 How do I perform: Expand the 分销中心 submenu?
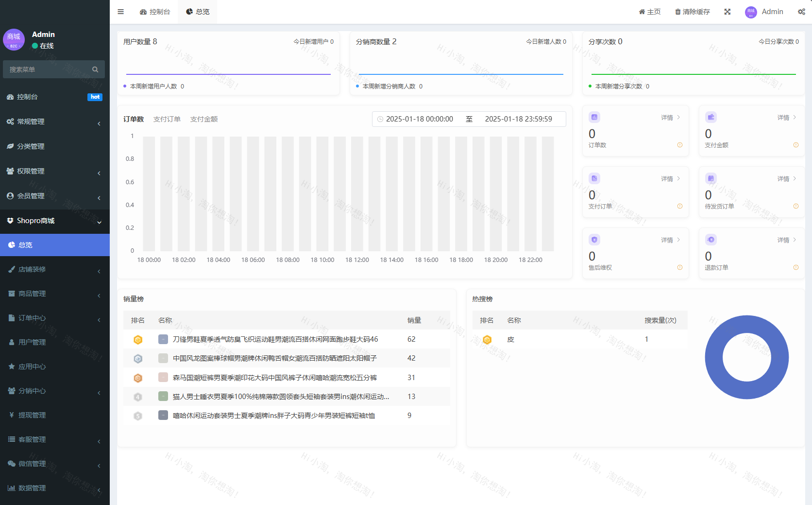tap(55, 391)
